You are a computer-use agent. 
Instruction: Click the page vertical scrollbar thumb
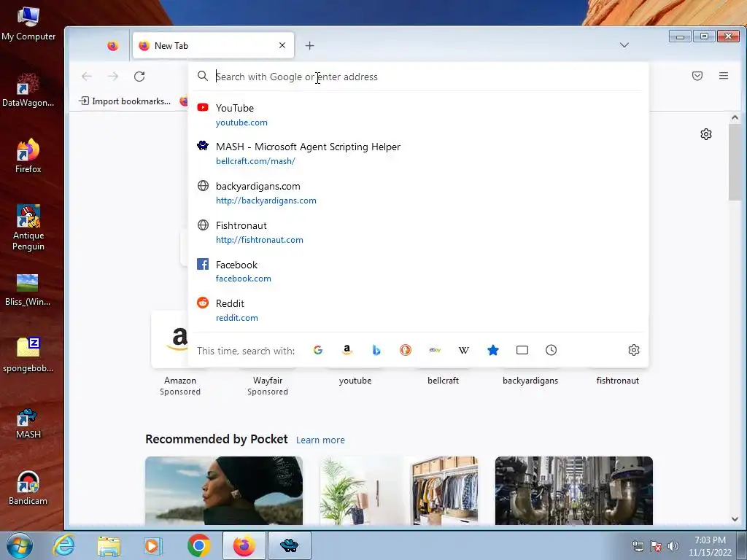click(x=735, y=162)
